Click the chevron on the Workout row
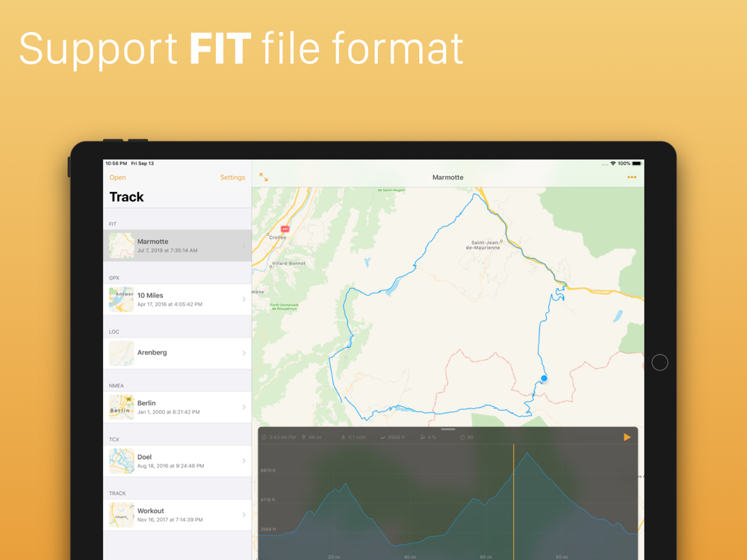The image size is (747, 560). point(244,514)
